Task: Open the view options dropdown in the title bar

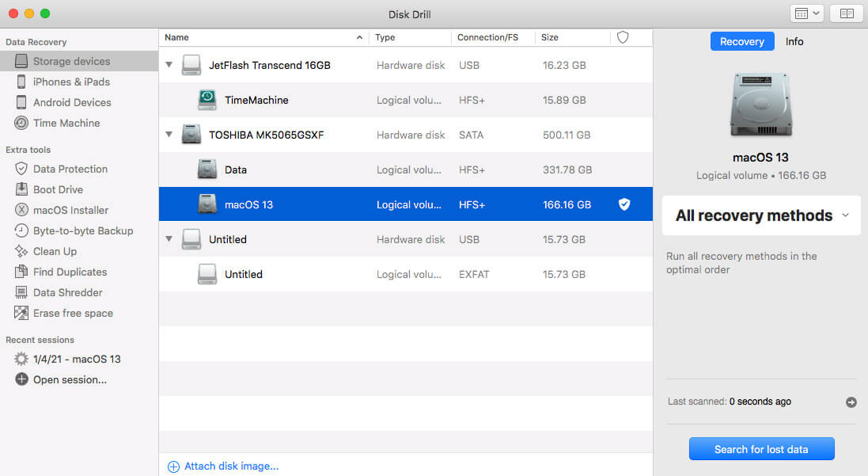Action: pyautogui.click(x=806, y=13)
